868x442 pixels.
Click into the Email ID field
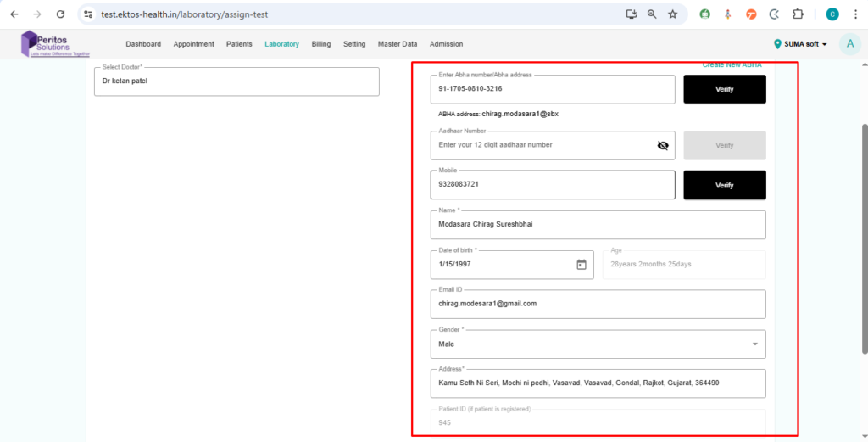point(598,304)
